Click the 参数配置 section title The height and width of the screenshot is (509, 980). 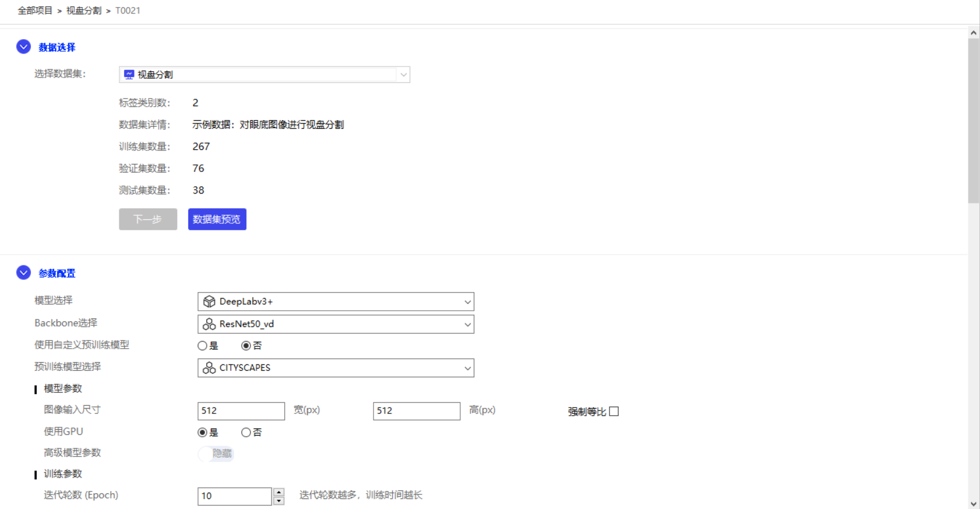coord(57,273)
